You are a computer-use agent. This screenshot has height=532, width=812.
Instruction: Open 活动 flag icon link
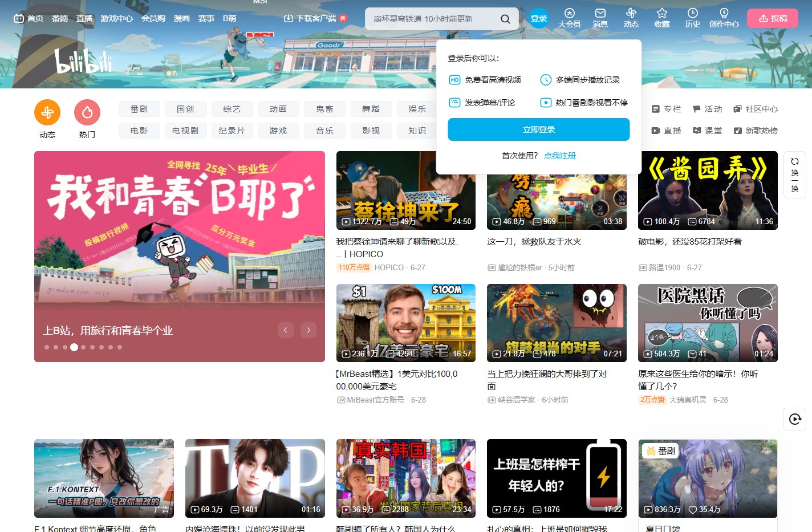click(x=707, y=109)
